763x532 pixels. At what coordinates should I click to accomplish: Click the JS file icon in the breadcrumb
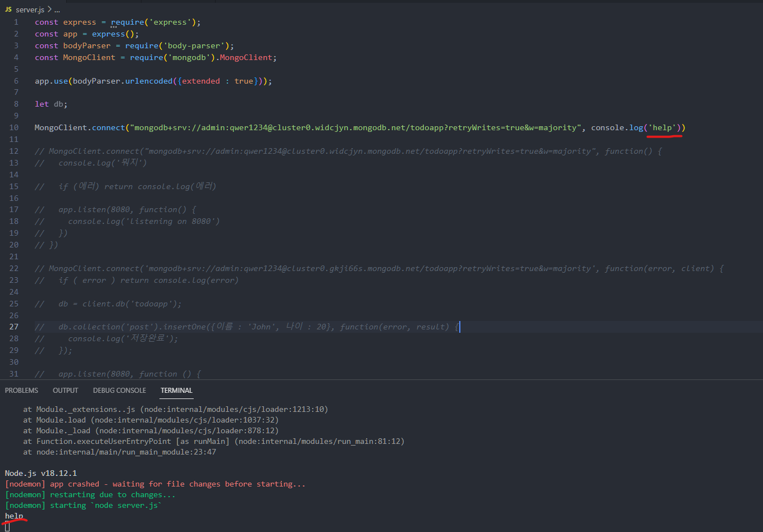(x=8, y=10)
